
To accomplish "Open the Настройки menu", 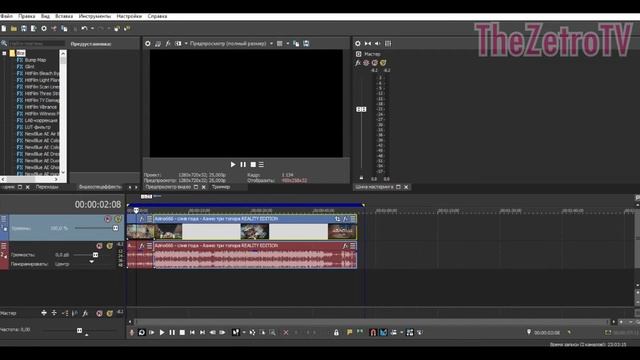I will pyautogui.click(x=129, y=16).
